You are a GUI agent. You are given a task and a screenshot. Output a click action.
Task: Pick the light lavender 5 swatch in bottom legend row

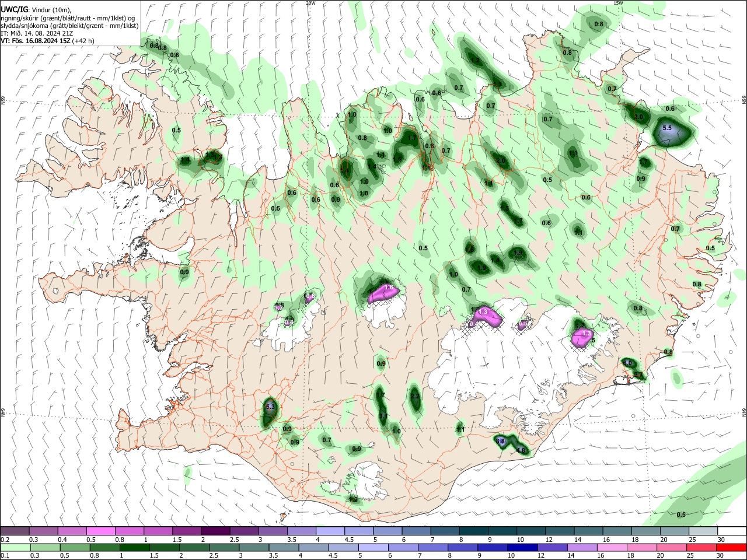pyautogui.click(x=372, y=547)
